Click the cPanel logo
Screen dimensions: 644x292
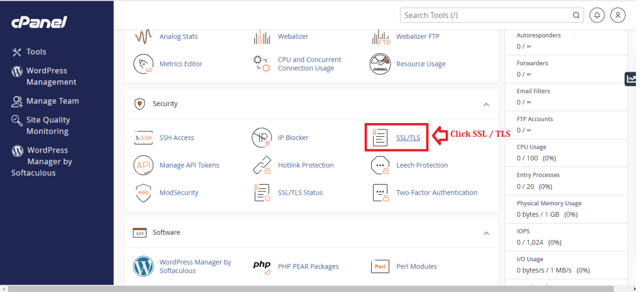point(39,22)
